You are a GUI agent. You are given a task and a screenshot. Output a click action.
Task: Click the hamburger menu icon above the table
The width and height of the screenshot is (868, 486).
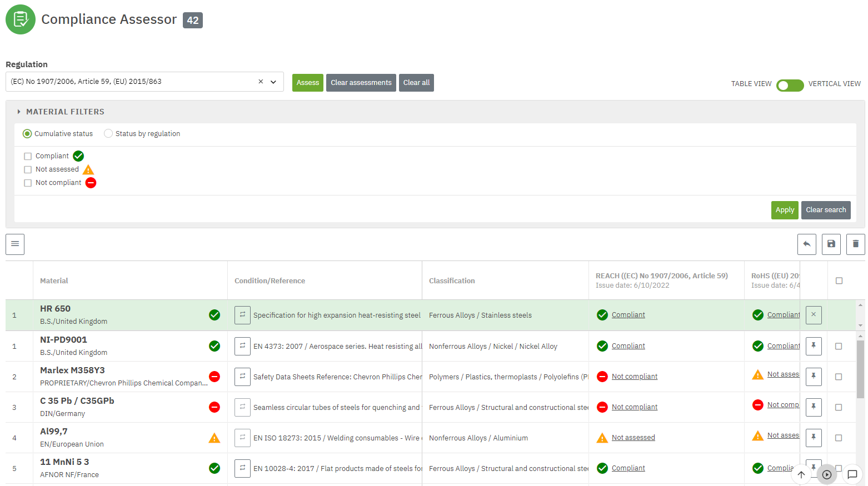[15, 244]
